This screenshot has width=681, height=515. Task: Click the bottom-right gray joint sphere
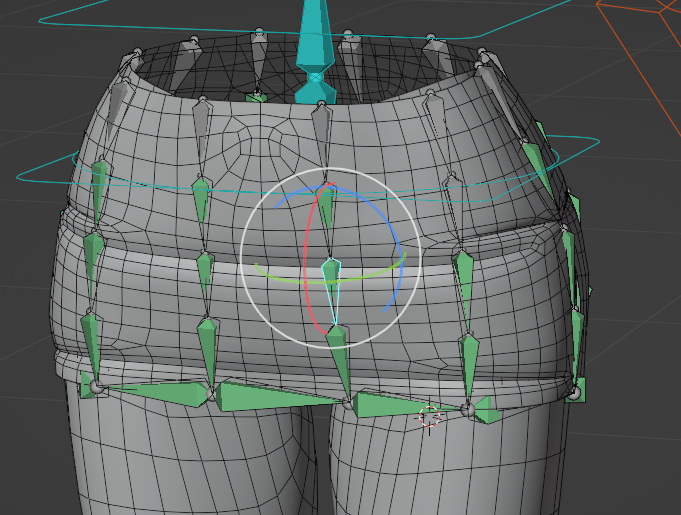574,392
